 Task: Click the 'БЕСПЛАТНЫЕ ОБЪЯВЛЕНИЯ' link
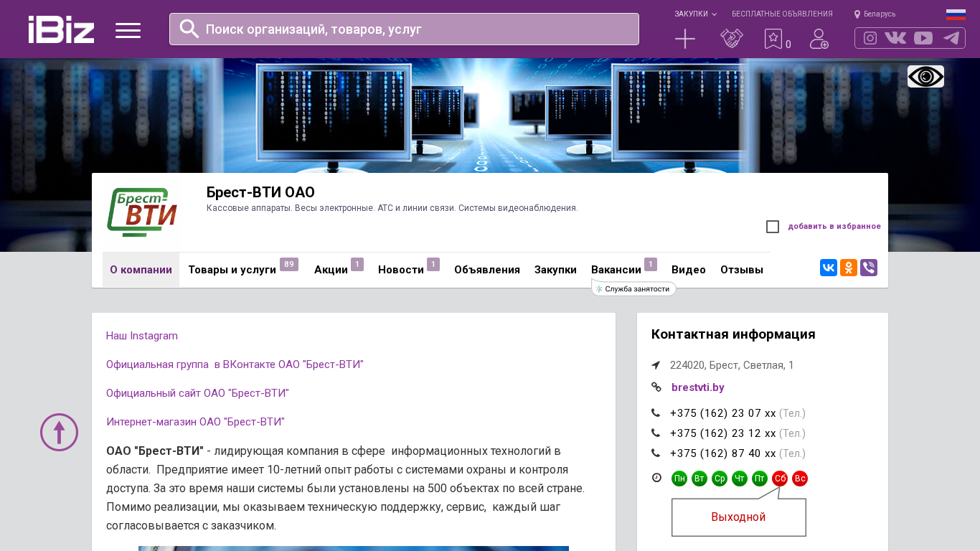click(x=782, y=14)
